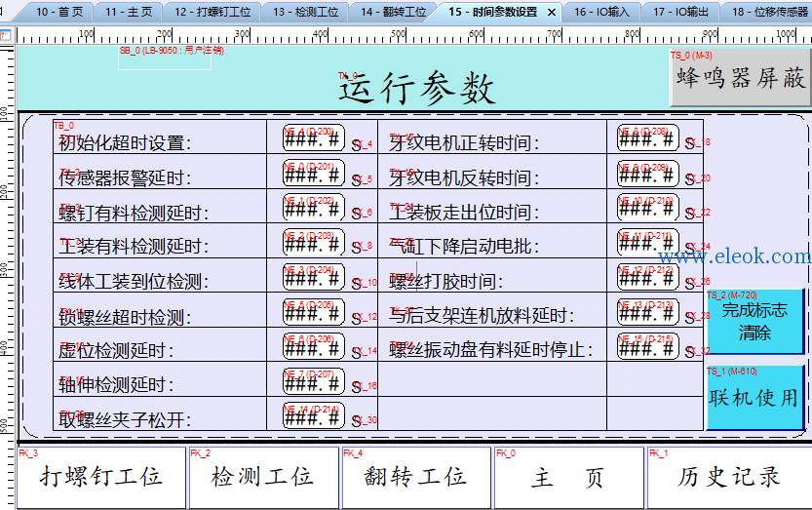The image size is (812, 510).
Task: Select the 线体工装到位检测 label
Action: point(134,282)
